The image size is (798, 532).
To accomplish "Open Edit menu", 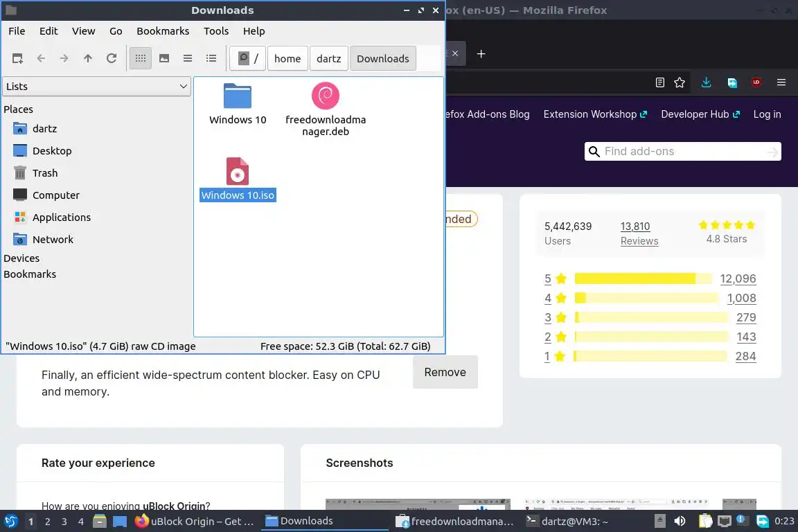I will click(x=48, y=31).
